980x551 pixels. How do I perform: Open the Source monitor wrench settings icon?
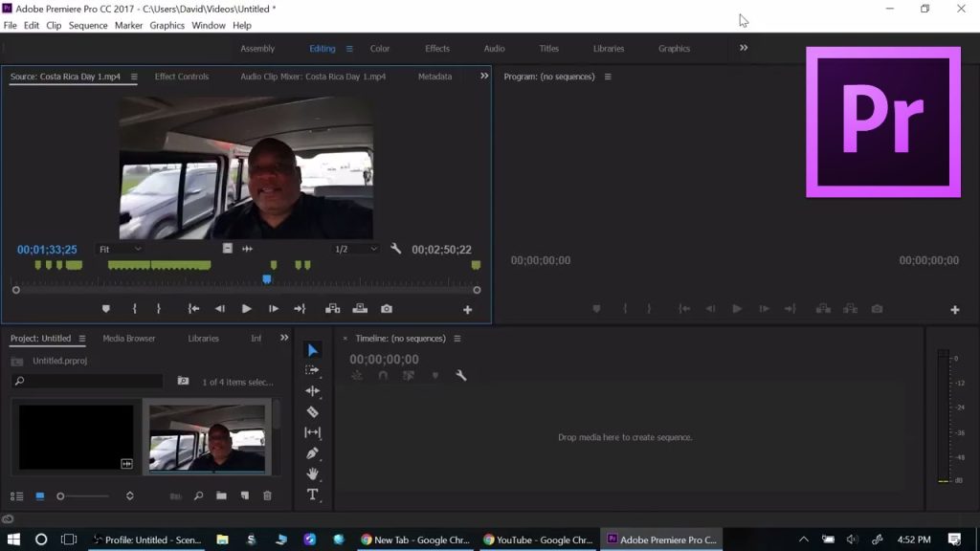[x=395, y=249]
